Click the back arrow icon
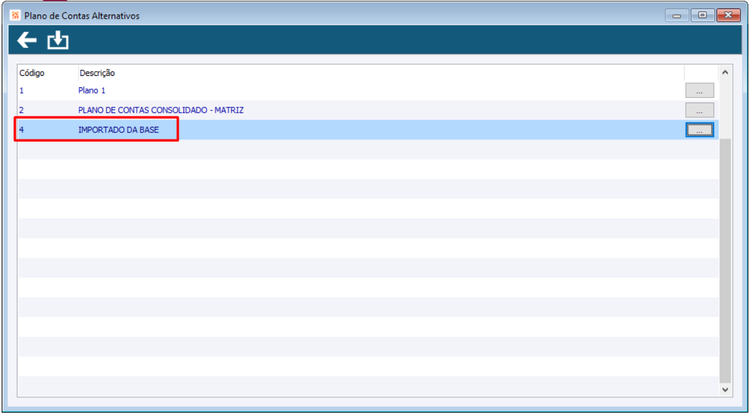Viewport: 750px width, 413px height. click(27, 41)
